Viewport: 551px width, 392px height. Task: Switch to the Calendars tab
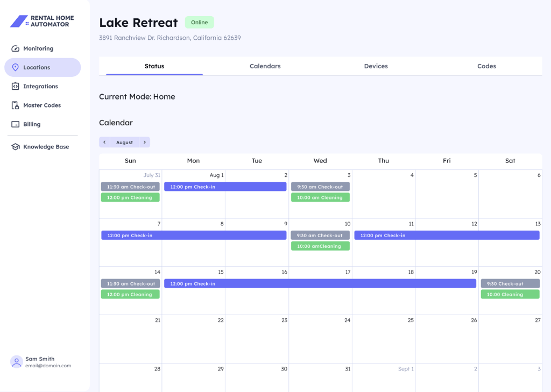265,66
